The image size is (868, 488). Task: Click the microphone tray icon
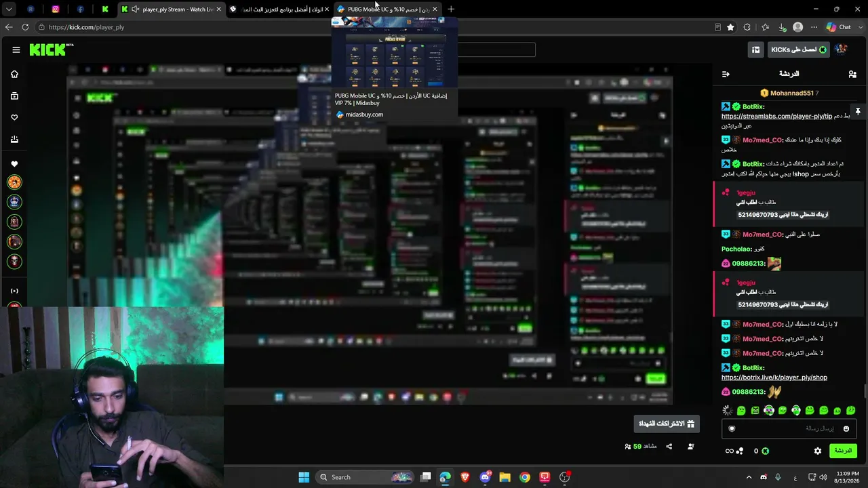778,477
